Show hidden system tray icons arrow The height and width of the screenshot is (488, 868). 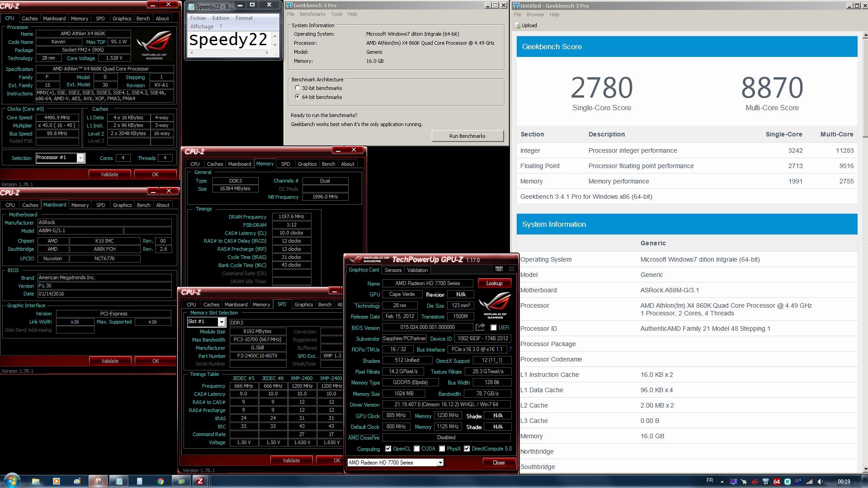pos(722,482)
